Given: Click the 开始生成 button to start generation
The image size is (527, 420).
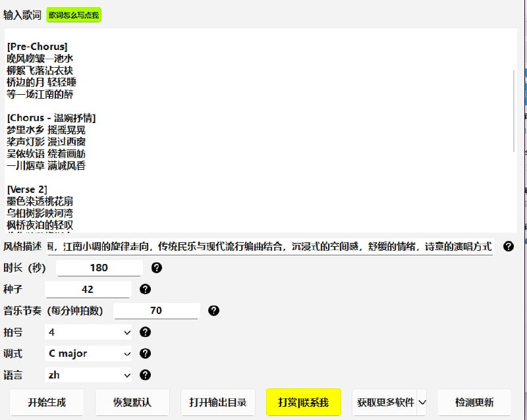Looking at the screenshot, I should point(46,402).
